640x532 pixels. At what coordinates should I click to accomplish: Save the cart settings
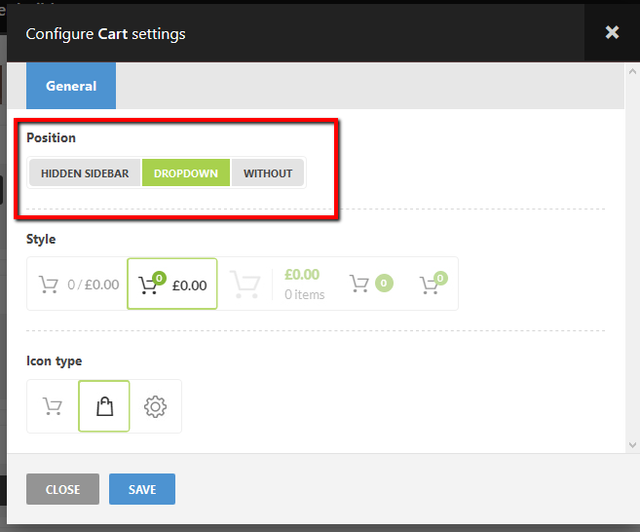142,489
